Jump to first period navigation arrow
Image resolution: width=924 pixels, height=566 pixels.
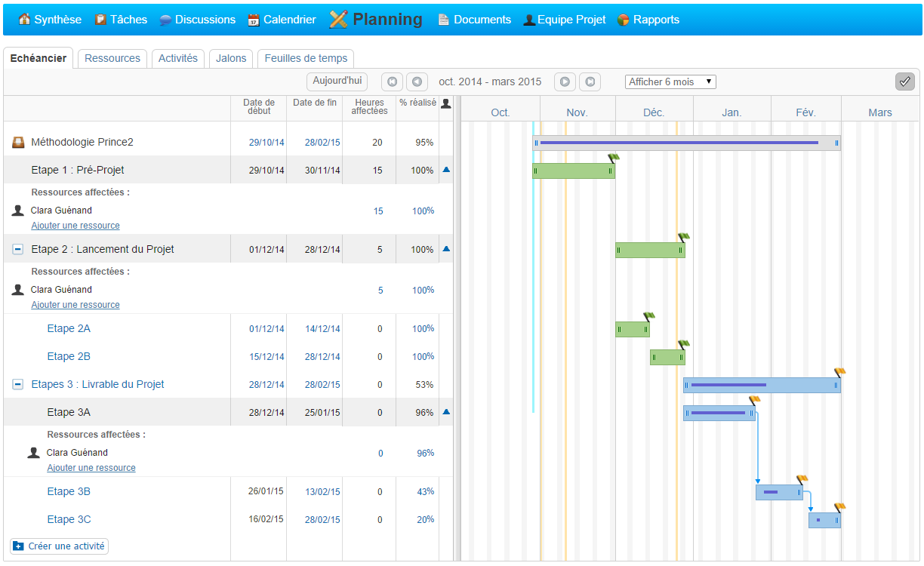click(x=392, y=82)
